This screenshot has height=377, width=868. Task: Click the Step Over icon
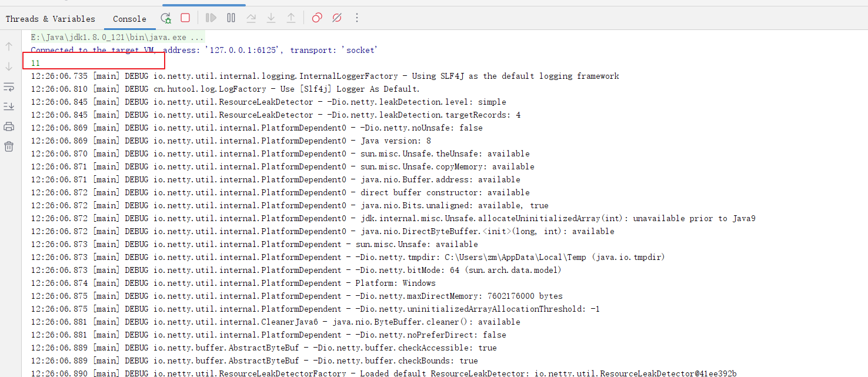click(251, 18)
